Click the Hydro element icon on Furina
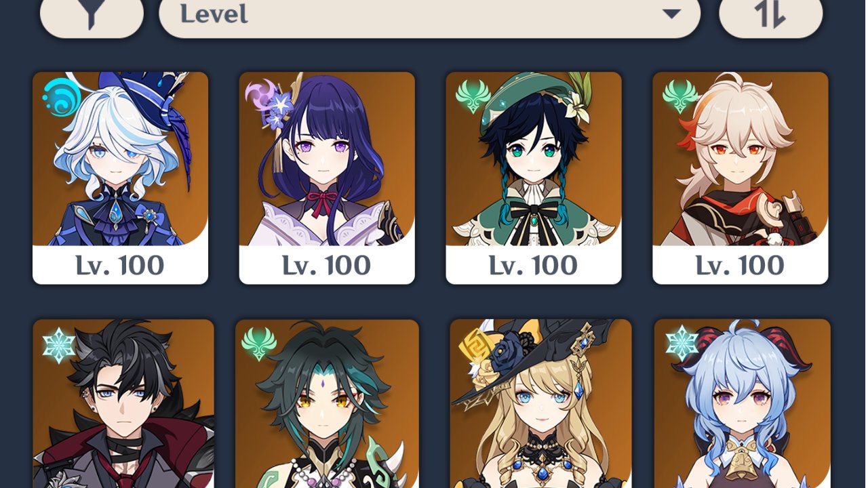The width and height of the screenshot is (868, 488). (x=61, y=97)
